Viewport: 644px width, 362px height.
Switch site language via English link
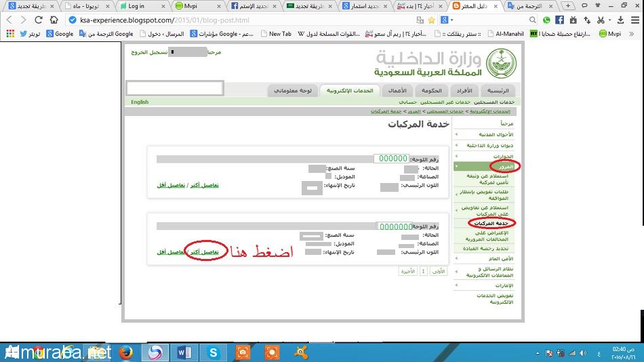(x=140, y=102)
